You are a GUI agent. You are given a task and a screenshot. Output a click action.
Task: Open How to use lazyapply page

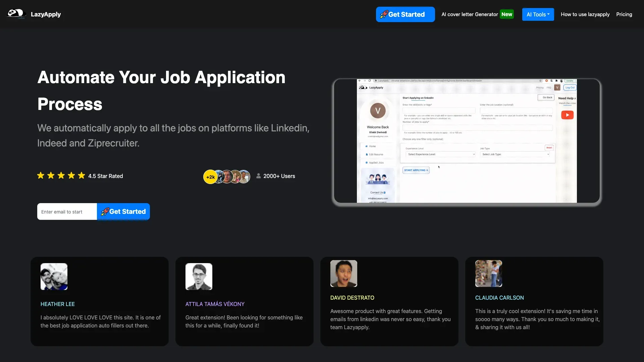(585, 14)
